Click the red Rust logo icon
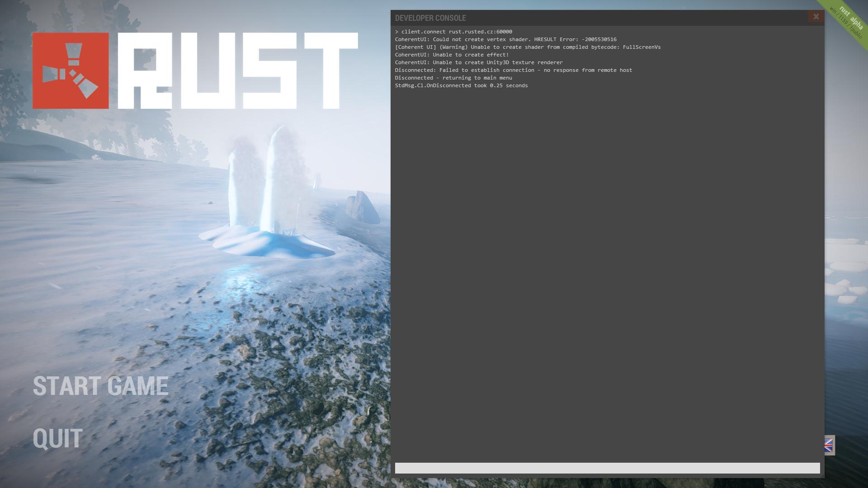Viewport: 868px width, 488px height. pos(71,70)
